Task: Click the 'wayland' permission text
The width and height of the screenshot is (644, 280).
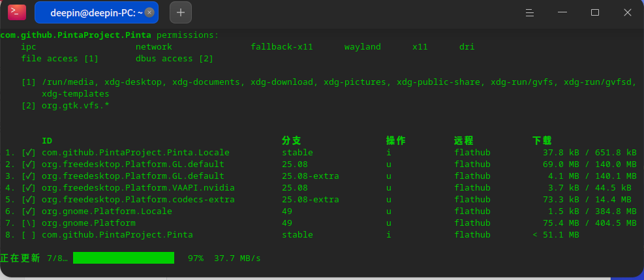Action: [x=363, y=47]
